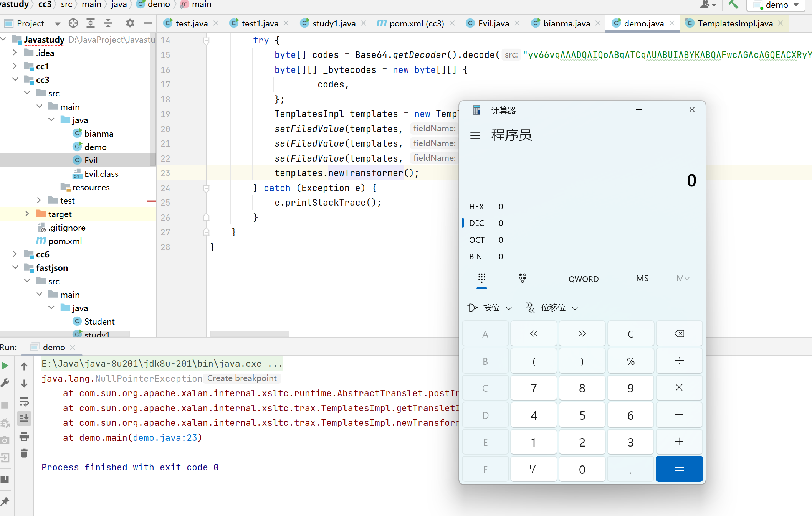Expand the cc6 module node

click(x=15, y=254)
